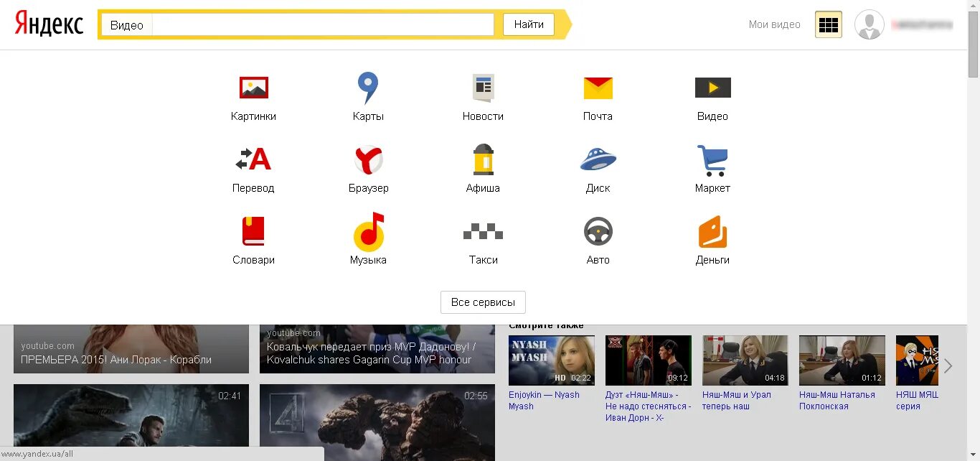980x461 pixels.
Task: Open the Диск flying saucer icon
Action: click(x=598, y=159)
